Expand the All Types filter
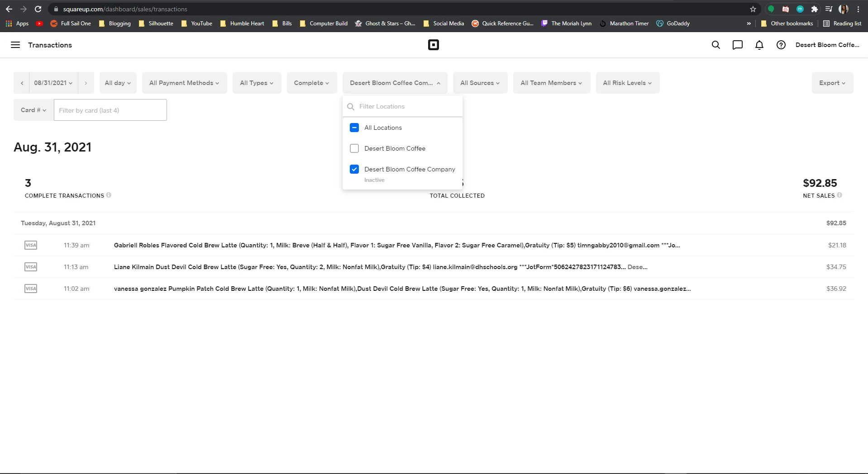 [x=257, y=82]
